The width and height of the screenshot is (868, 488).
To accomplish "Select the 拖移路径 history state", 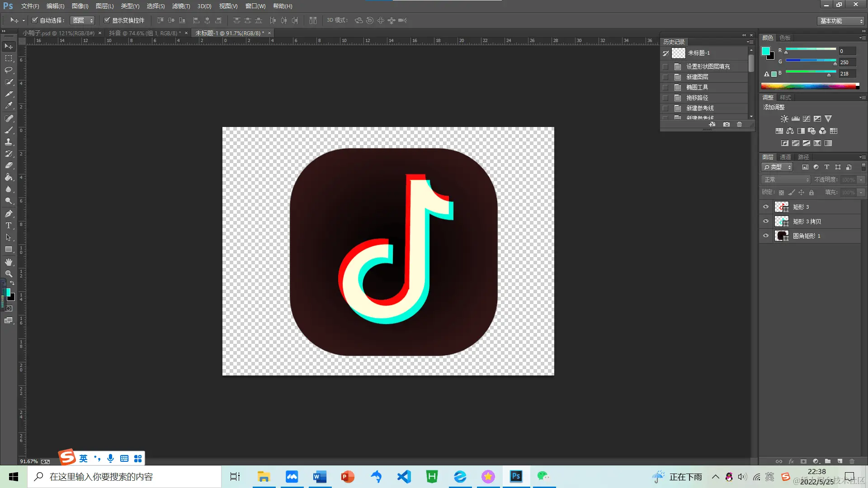I will coord(697,98).
